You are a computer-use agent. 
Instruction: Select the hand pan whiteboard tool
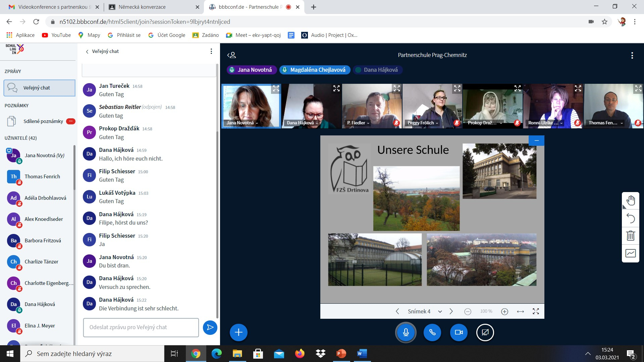point(631,201)
